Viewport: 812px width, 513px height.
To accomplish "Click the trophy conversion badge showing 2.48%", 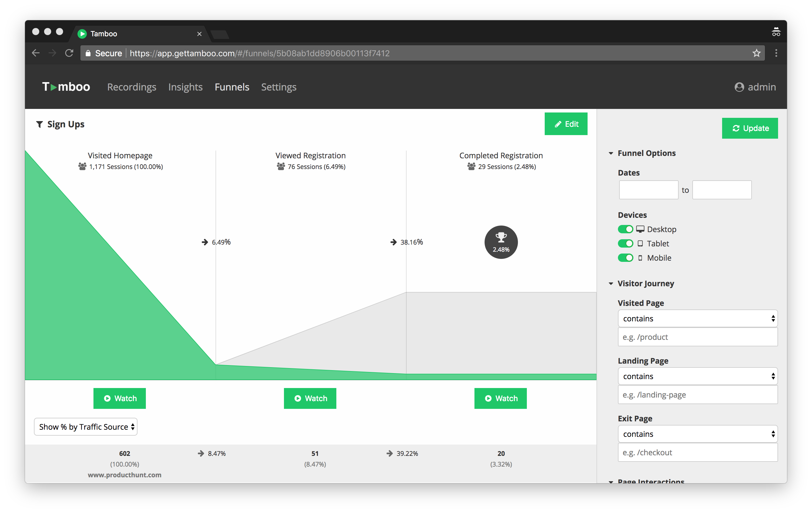I will [x=501, y=242].
